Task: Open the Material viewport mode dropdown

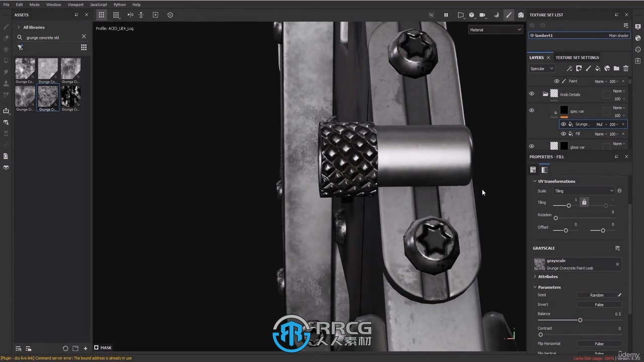Action: (496, 30)
